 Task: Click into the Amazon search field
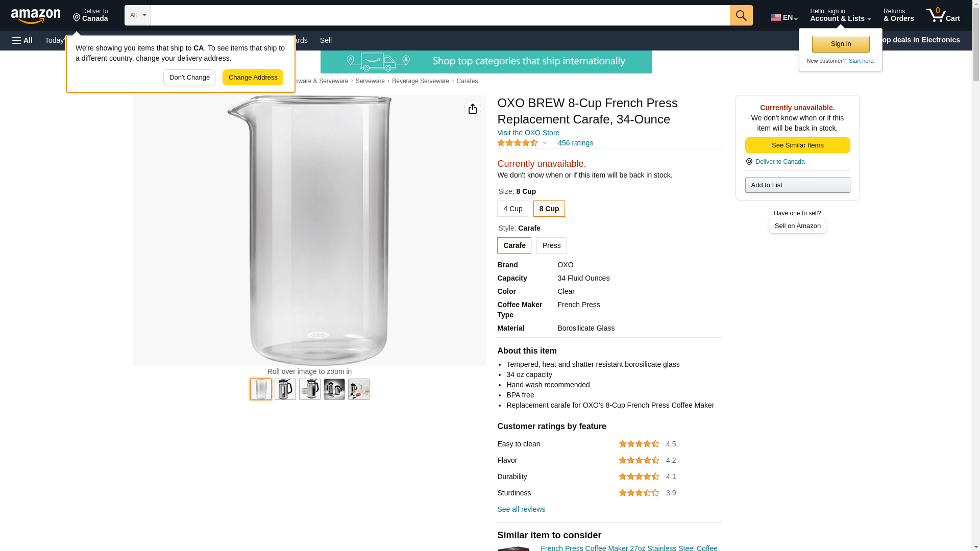pyautogui.click(x=440, y=15)
